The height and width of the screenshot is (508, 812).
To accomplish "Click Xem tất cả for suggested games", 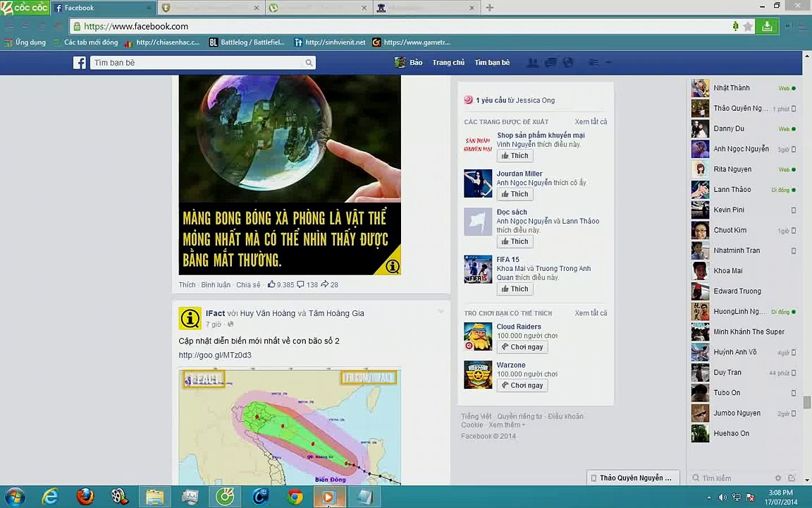I will click(591, 313).
